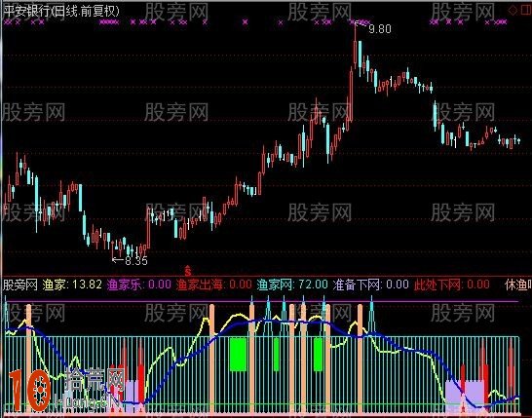
Task: Select the 此处下网: 0.00 indicator value
Action: click(x=451, y=285)
